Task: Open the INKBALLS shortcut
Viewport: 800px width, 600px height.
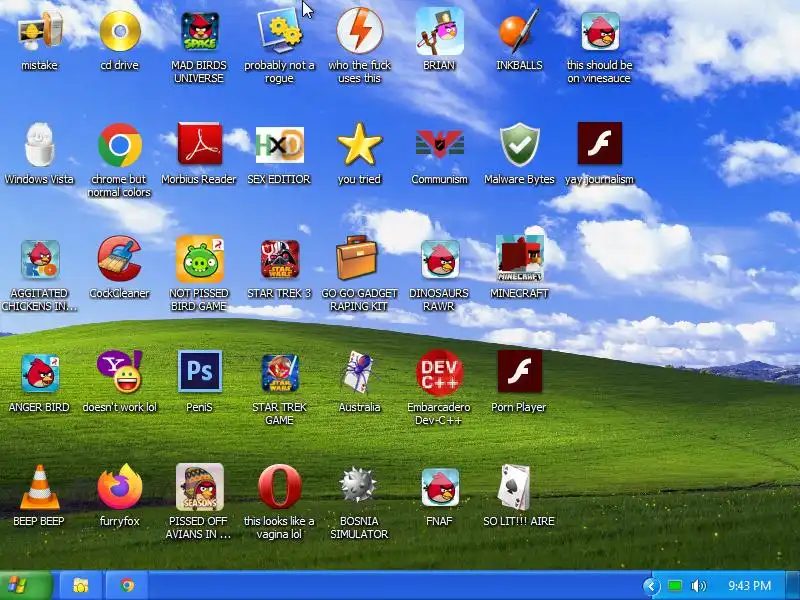Action: 519,31
